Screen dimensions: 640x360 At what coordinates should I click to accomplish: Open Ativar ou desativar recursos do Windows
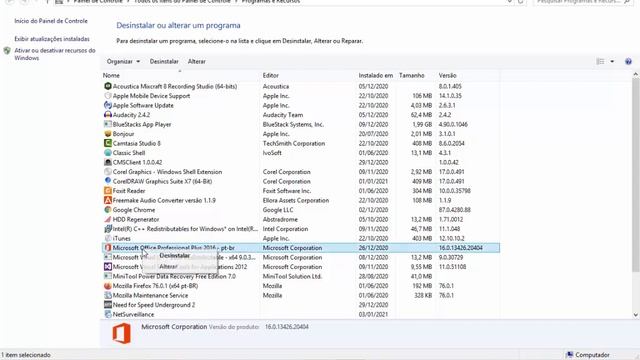pos(55,54)
